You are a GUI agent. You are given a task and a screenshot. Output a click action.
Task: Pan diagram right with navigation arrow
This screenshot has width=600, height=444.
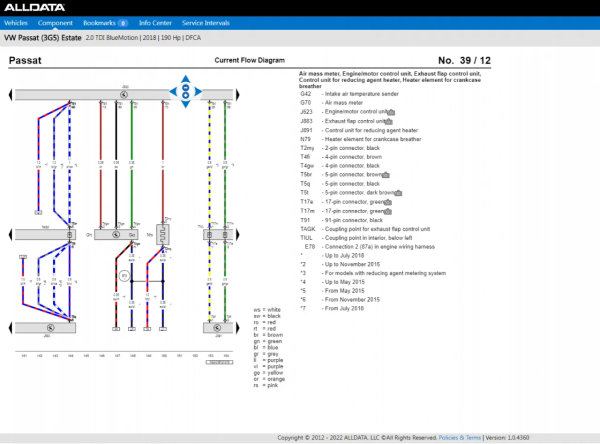(x=197, y=93)
